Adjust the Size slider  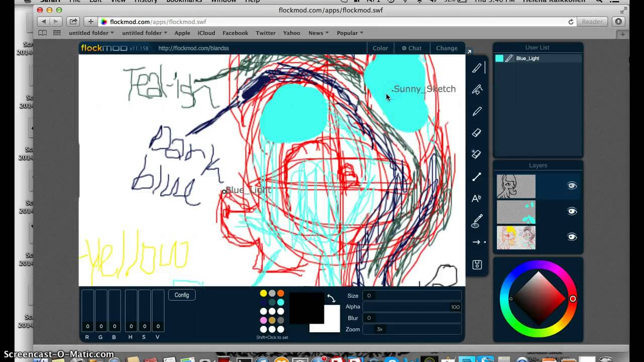tap(413, 296)
